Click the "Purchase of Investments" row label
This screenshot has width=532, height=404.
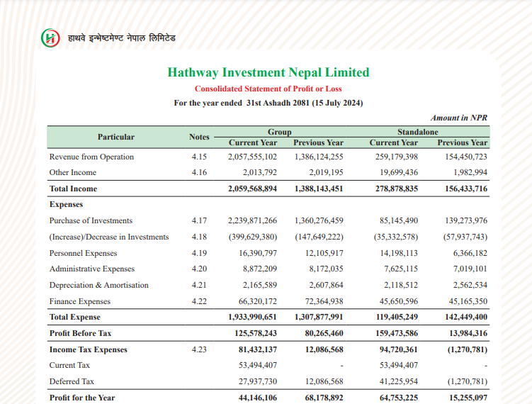coord(91,220)
